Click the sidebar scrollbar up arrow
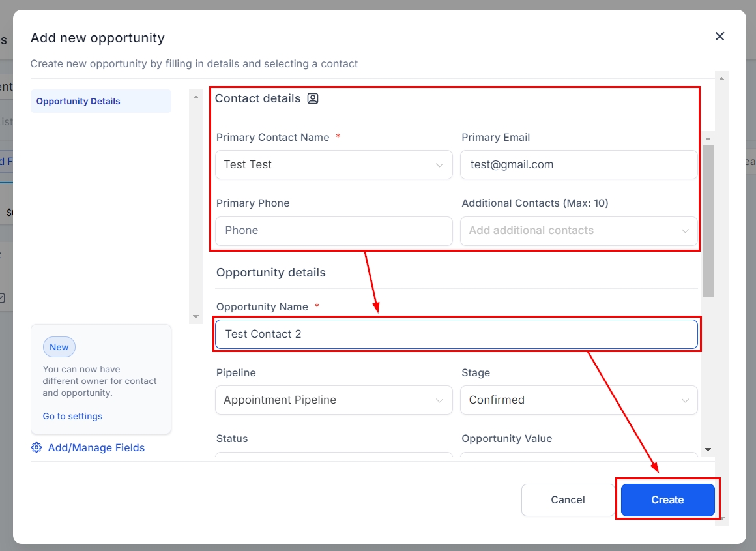 [196, 97]
